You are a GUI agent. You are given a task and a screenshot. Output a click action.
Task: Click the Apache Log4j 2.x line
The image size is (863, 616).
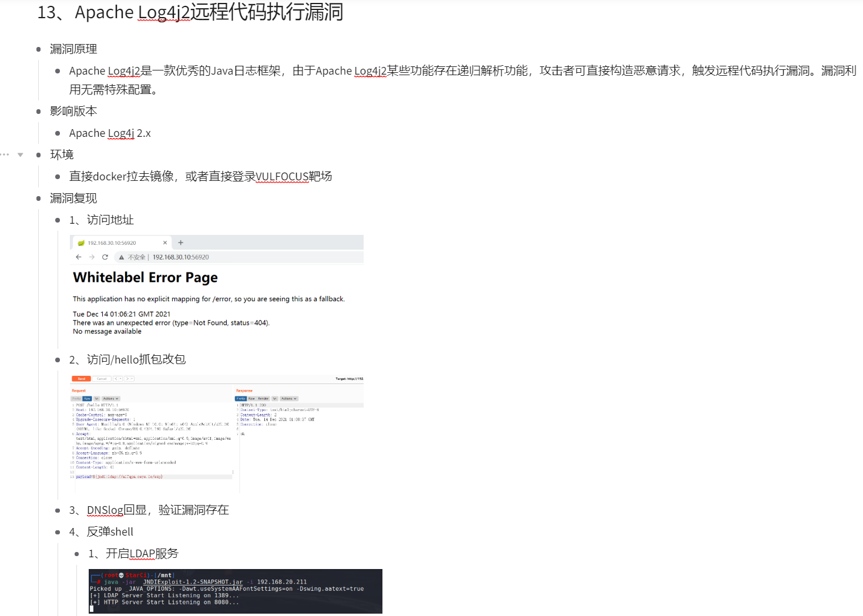coord(110,133)
